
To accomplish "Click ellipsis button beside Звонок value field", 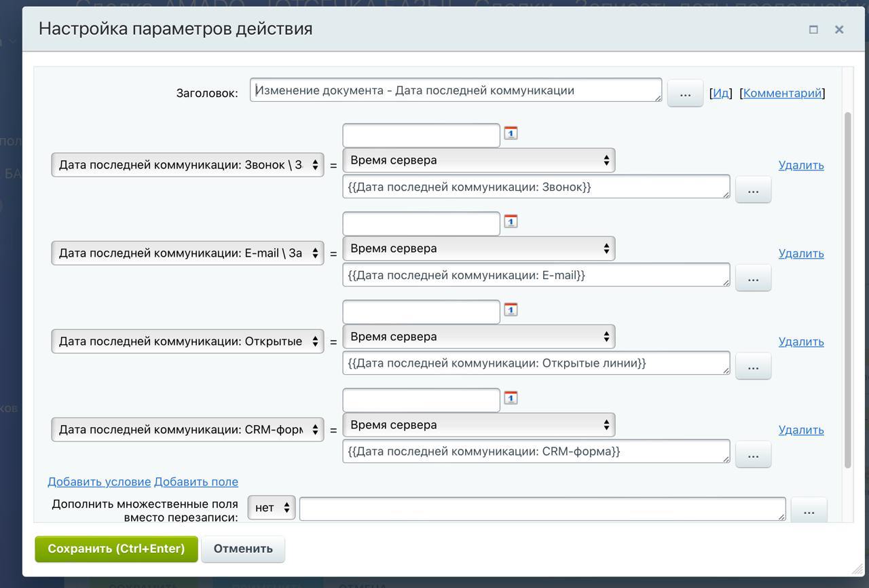I will click(753, 191).
